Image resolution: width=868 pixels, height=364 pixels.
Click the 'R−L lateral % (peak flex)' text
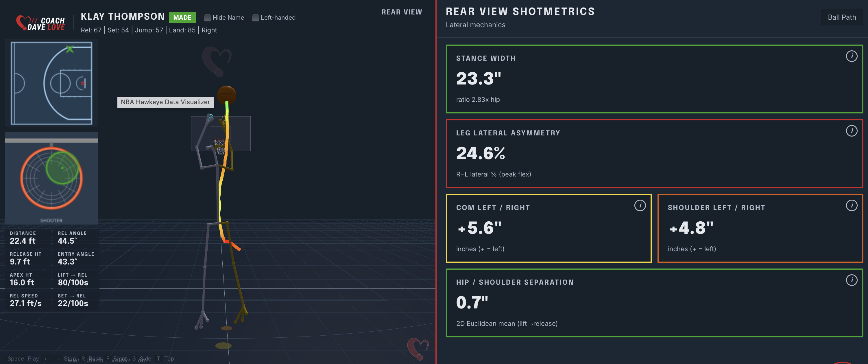pyautogui.click(x=493, y=174)
